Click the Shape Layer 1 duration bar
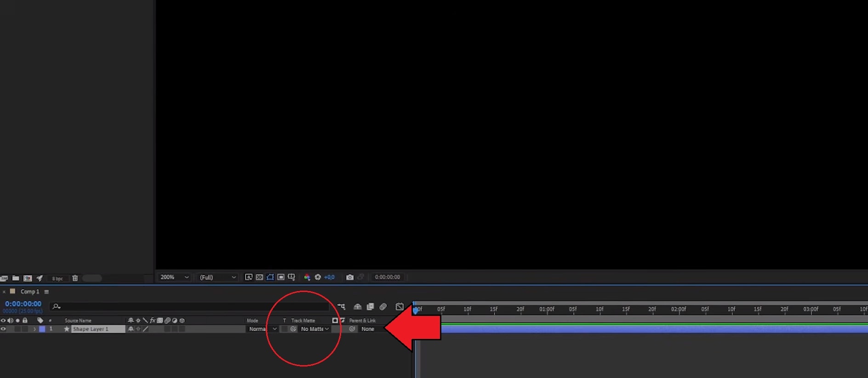Viewport: 868px width, 378px height. click(x=654, y=329)
